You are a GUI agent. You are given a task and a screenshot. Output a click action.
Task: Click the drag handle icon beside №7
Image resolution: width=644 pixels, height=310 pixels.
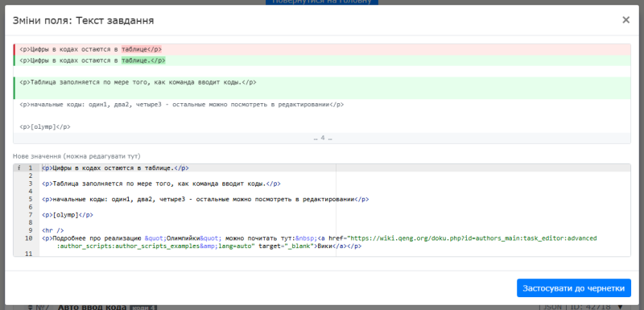coord(30,307)
